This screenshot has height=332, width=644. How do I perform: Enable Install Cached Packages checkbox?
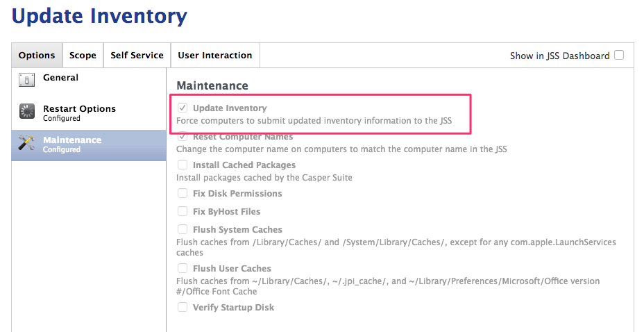point(183,165)
